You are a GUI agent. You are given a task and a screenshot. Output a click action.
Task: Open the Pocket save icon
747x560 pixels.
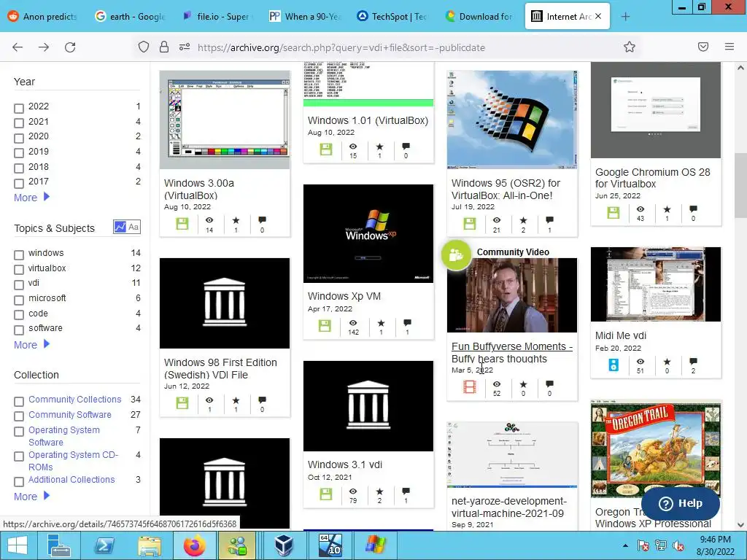(703, 47)
